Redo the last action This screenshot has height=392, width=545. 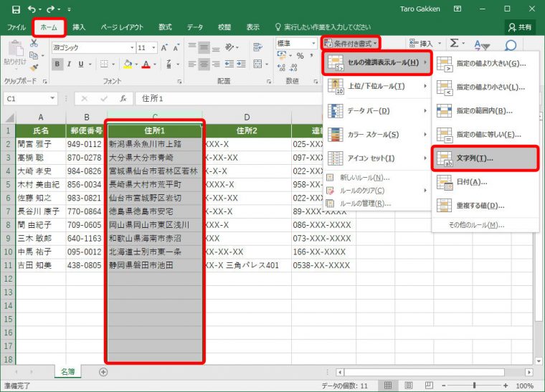[x=51, y=9]
